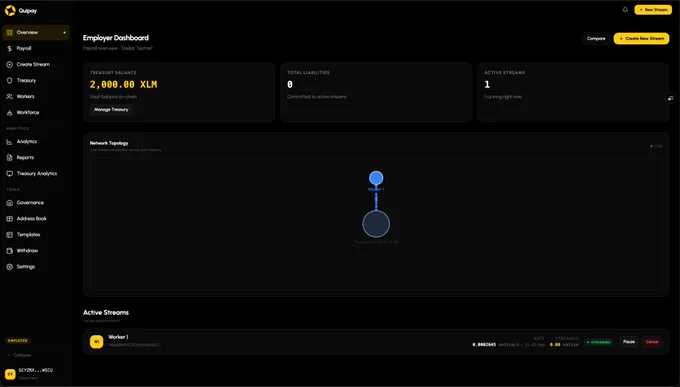The image size is (680, 387).
Task: Click the floating icon at right edge
Action: click(x=671, y=98)
